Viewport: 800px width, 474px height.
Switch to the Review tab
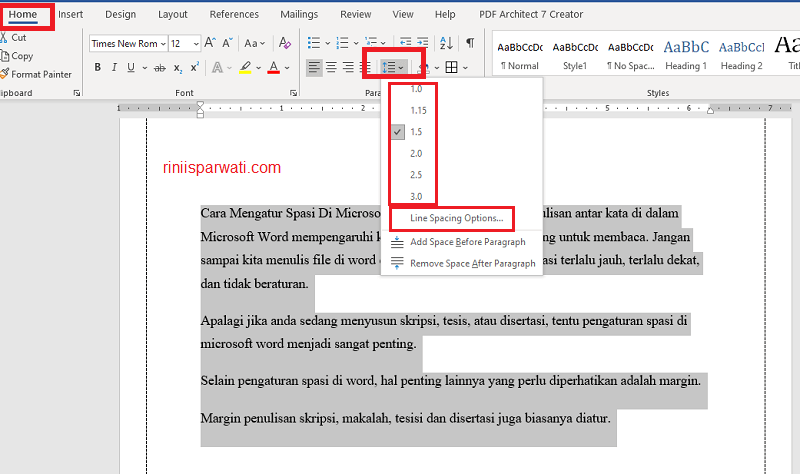(356, 14)
